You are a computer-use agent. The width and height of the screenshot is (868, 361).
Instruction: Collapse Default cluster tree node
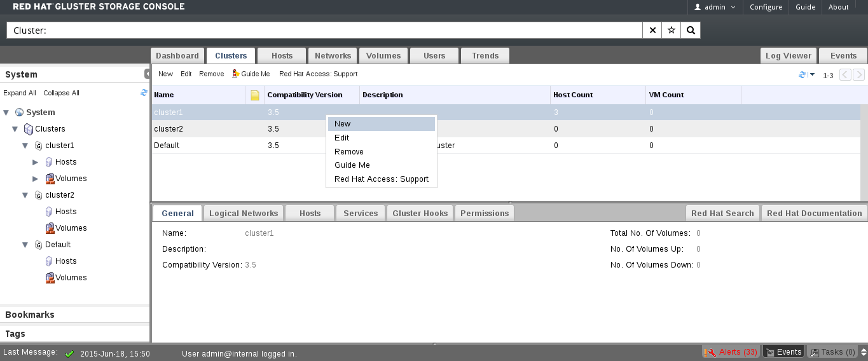click(x=25, y=245)
